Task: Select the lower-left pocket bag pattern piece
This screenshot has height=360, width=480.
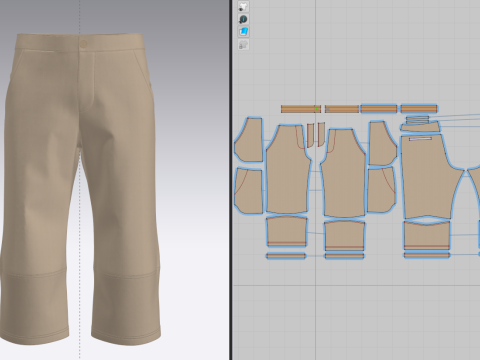Action: [249, 191]
